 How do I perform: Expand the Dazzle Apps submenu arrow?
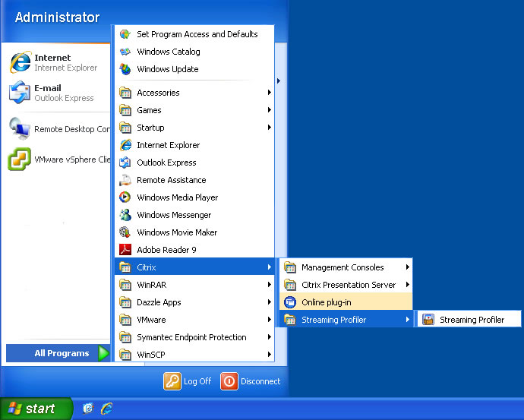click(270, 302)
